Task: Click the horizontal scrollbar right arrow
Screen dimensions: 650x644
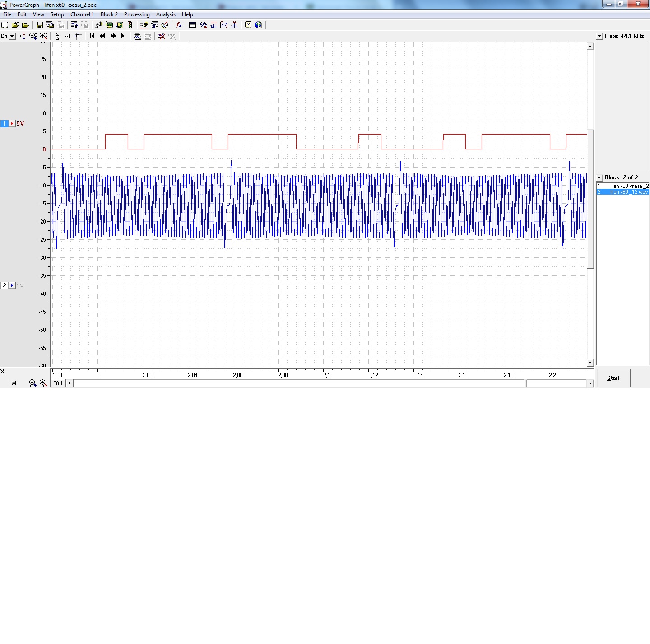Action: 590,383
